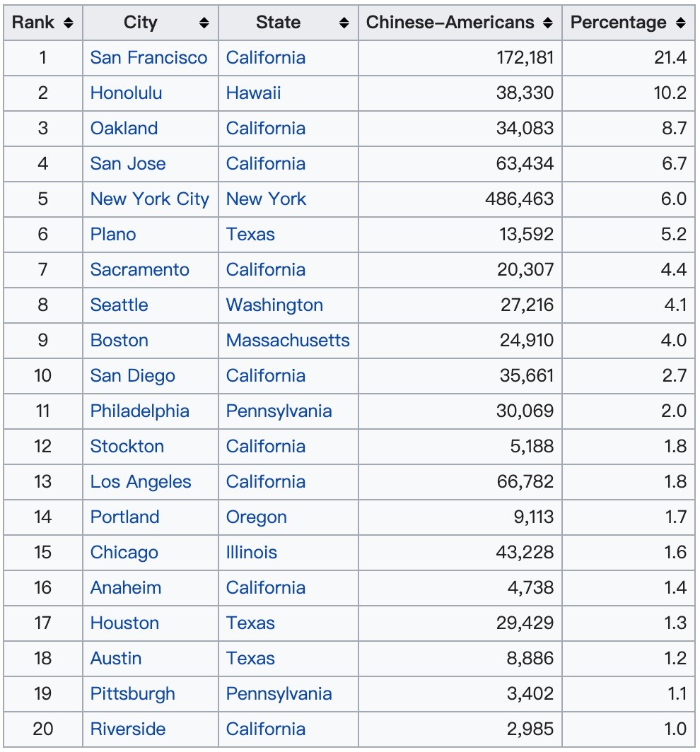Sort by Percentage using arrow icon

click(680, 23)
